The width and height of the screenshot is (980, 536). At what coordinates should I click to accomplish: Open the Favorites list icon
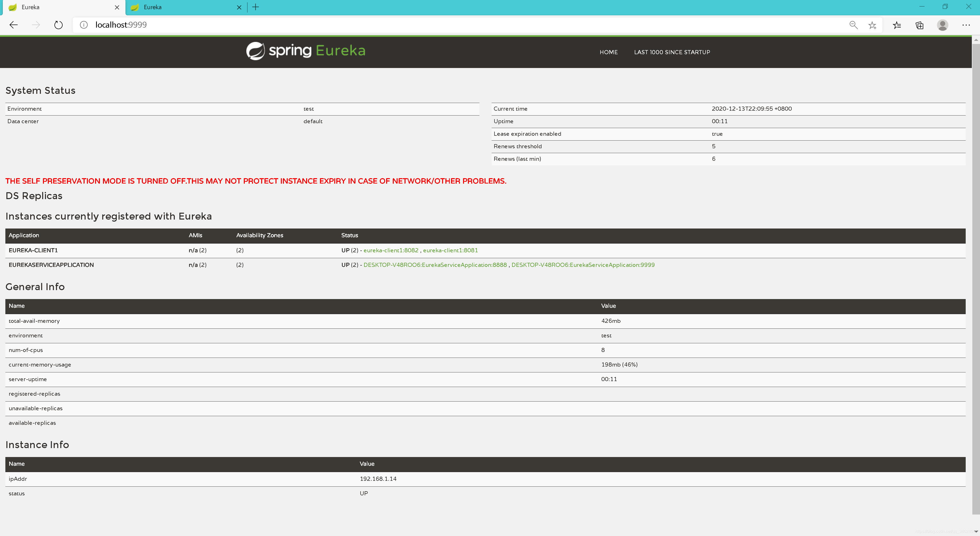click(897, 25)
